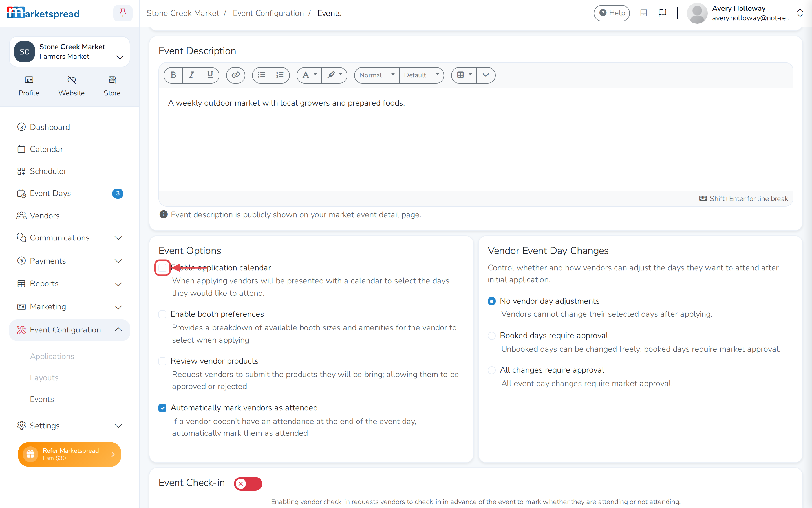Image resolution: width=812 pixels, height=508 pixels.
Task: Open the highlight color picker
Action: click(x=335, y=75)
